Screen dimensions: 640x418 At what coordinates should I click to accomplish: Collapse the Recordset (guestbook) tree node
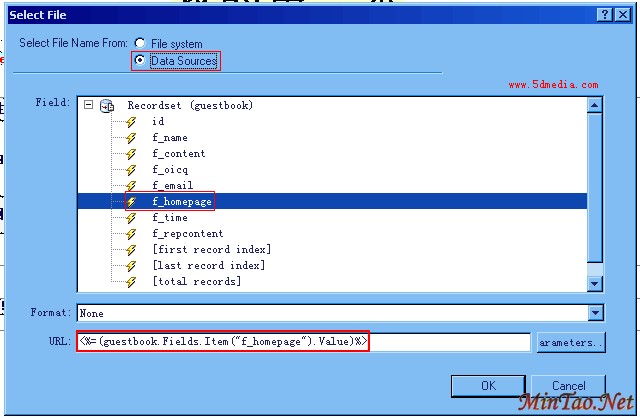pos(90,105)
